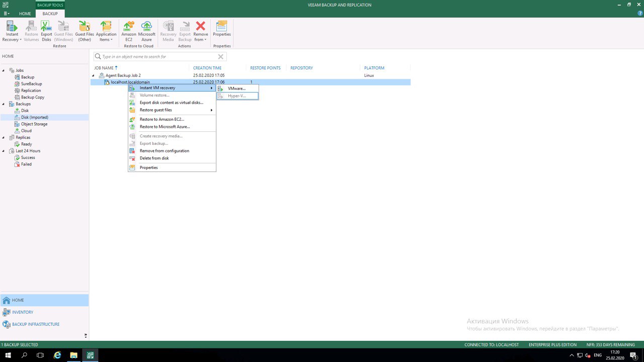
Task: Open Windows notification center icon
Action: [x=633, y=355]
